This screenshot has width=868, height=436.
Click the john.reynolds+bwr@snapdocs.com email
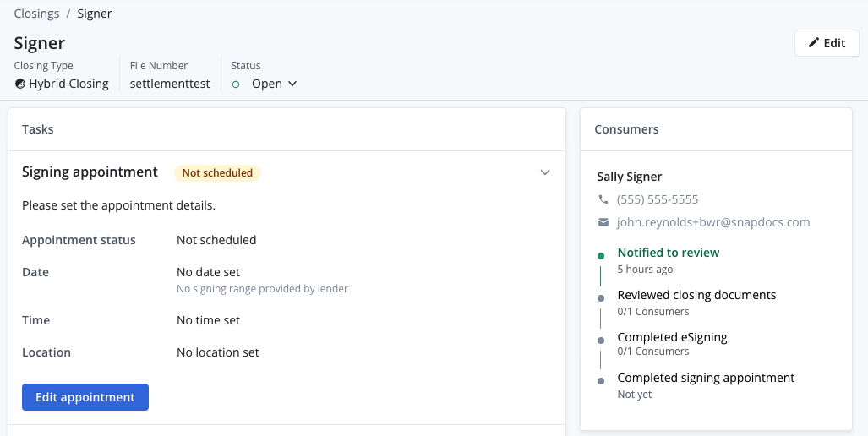pyautogui.click(x=713, y=222)
